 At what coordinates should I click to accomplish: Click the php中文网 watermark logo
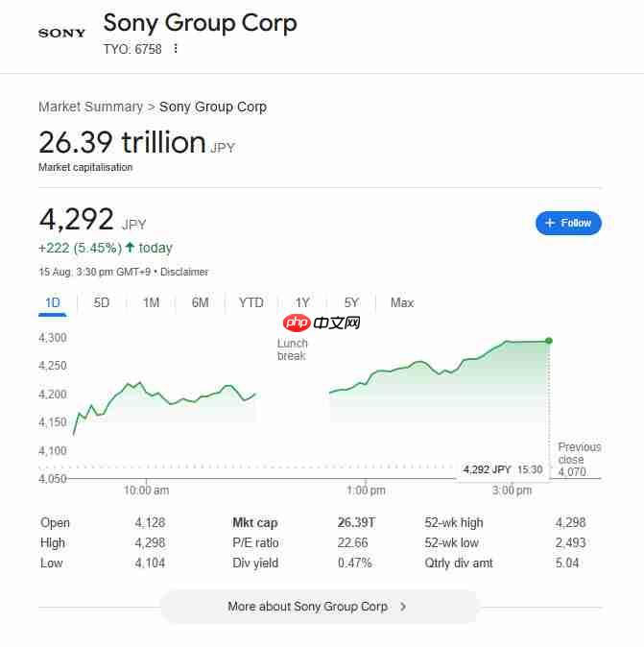pos(322,323)
